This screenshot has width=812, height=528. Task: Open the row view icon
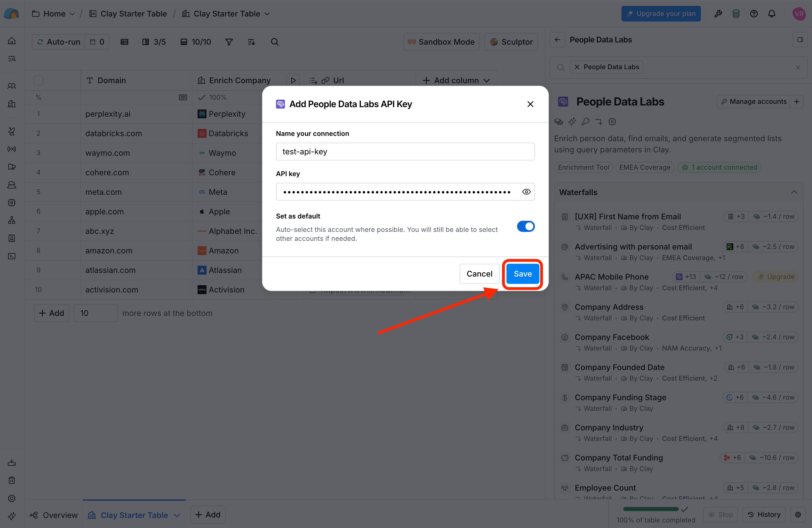pos(124,42)
